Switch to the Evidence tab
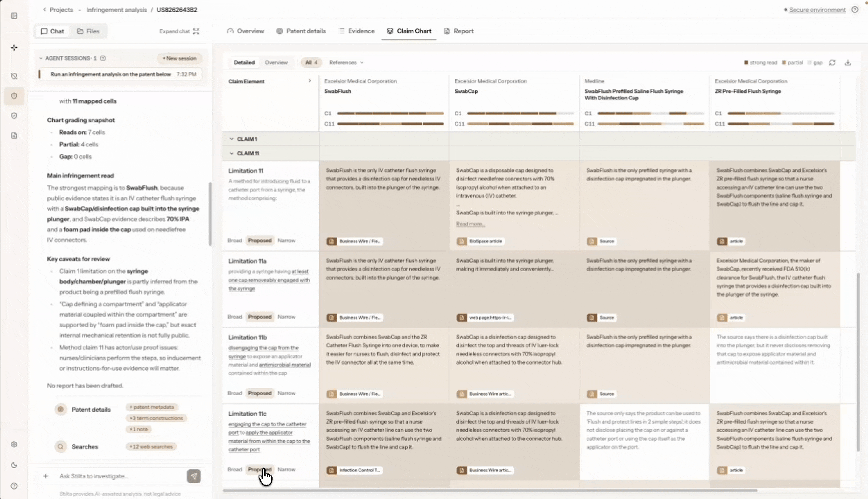 [356, 31]
